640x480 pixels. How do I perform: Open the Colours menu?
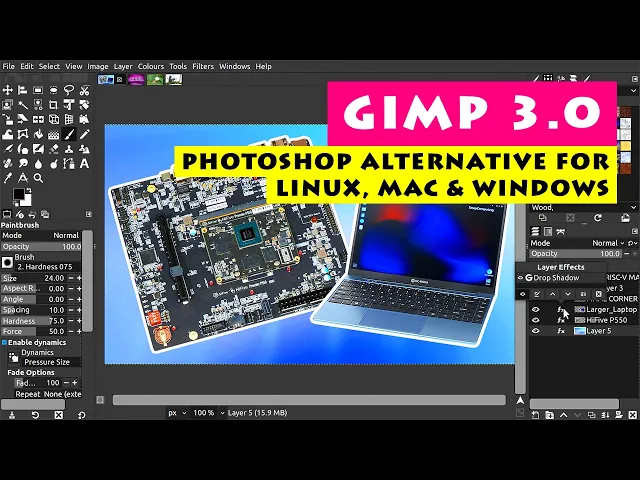point(151,66)
